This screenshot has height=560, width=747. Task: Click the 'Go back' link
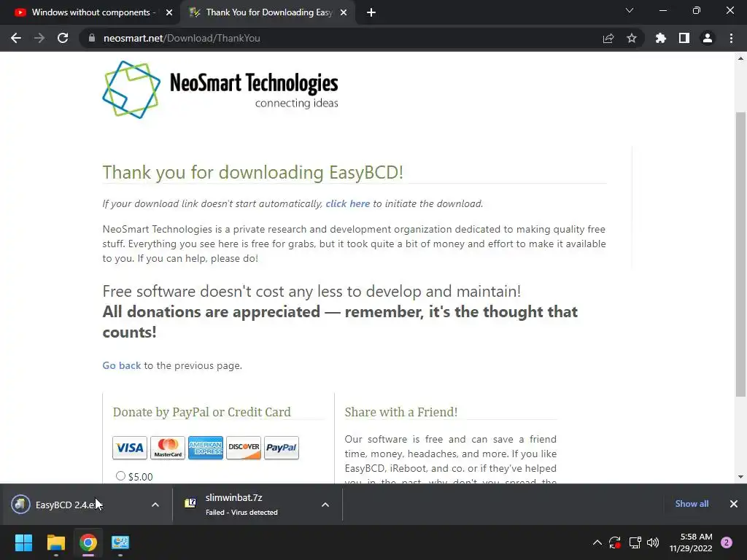(122, 365)
